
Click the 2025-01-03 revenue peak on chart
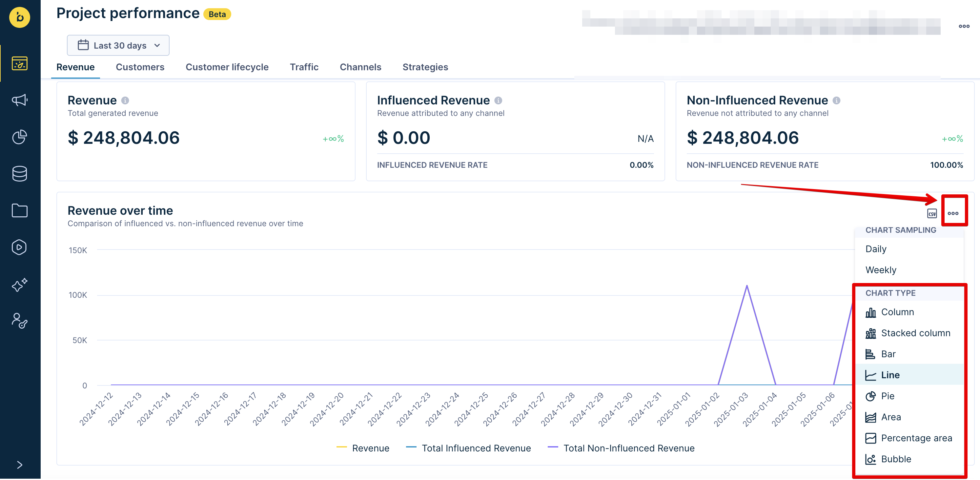[747, 286]
